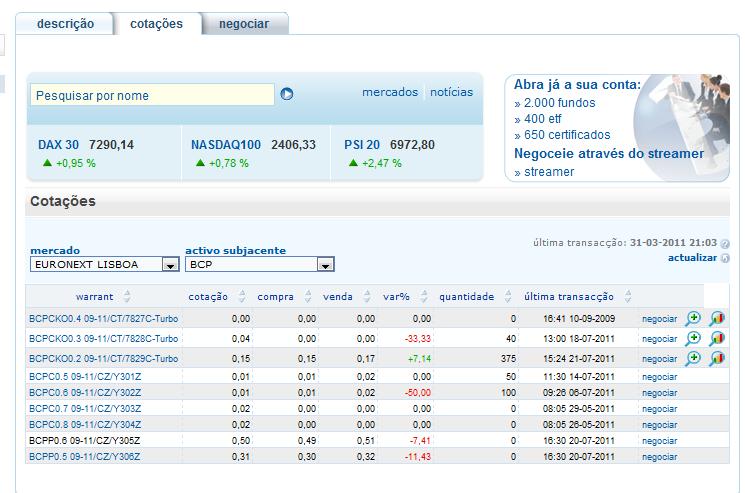Click negociar for BCPC0.7 09-11/CZ/Y303Z

(659, 409)
